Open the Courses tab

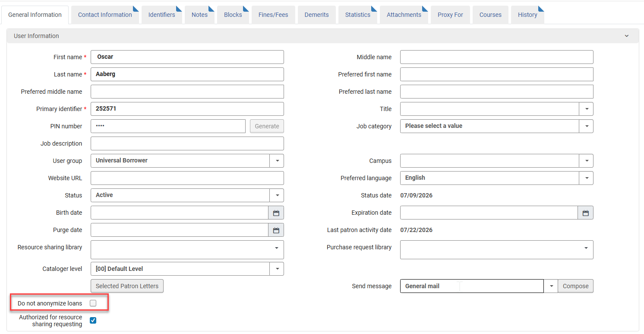[490, 15]
